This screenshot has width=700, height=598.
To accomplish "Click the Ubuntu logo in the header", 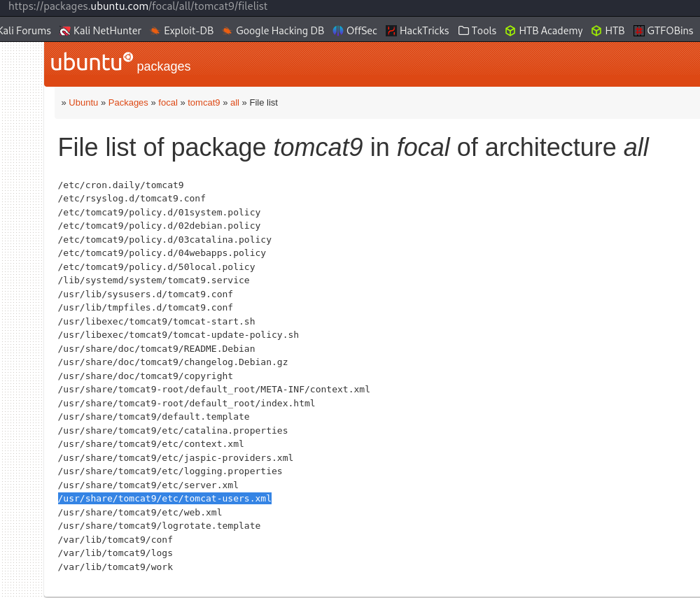I will pyautogui.click(x=92, y=62).
